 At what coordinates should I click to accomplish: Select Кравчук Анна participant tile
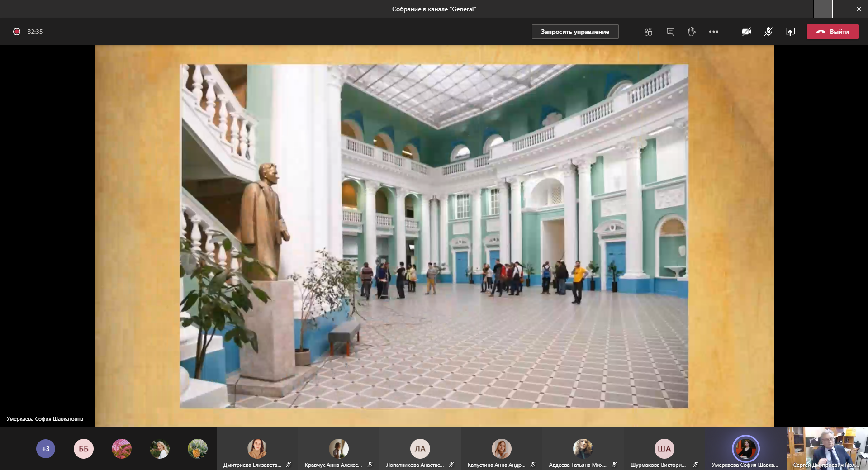(x=338, y=449)
